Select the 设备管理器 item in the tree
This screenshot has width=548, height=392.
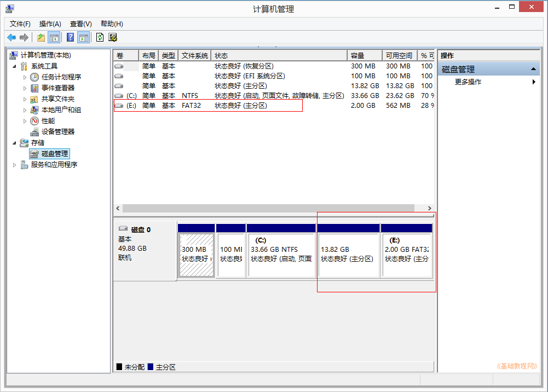pyautogui.click(x=59, y=131)
